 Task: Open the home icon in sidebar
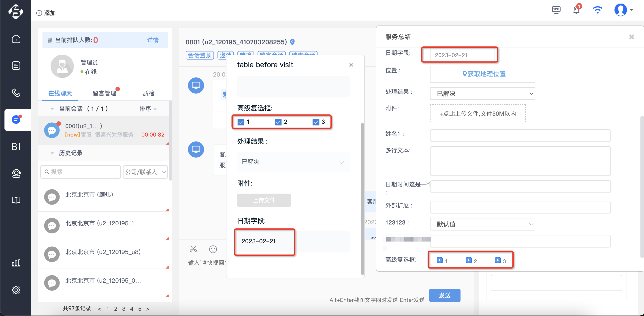point(16,39)
